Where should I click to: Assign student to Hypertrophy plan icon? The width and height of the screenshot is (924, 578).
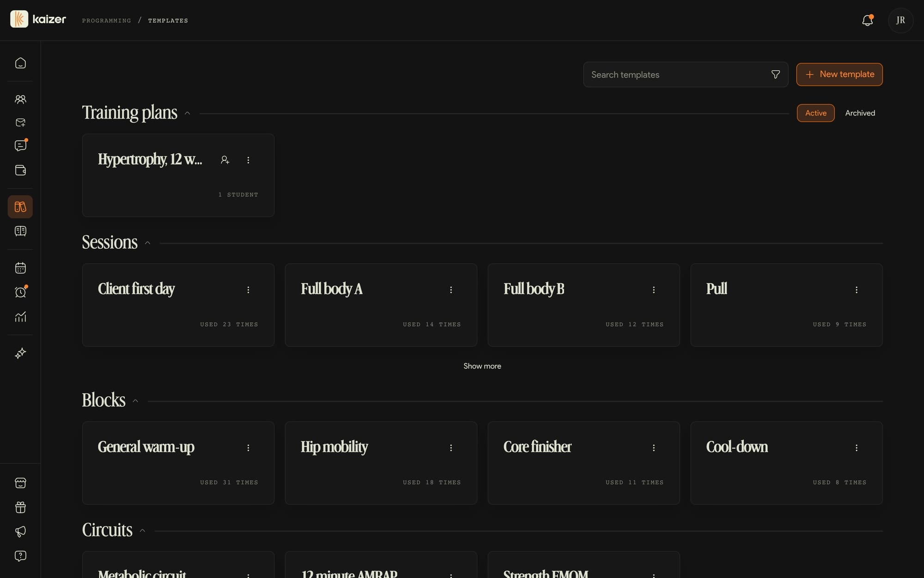225,160
